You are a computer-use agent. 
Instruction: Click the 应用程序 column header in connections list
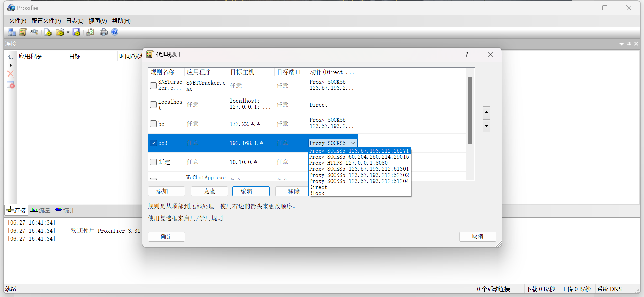(x=42, y=56)
